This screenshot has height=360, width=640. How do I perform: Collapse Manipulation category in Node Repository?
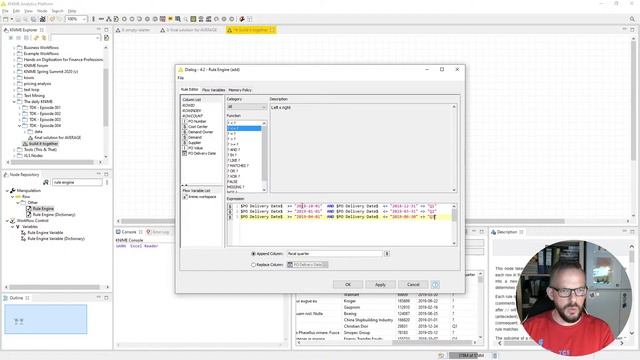[7, 191]
